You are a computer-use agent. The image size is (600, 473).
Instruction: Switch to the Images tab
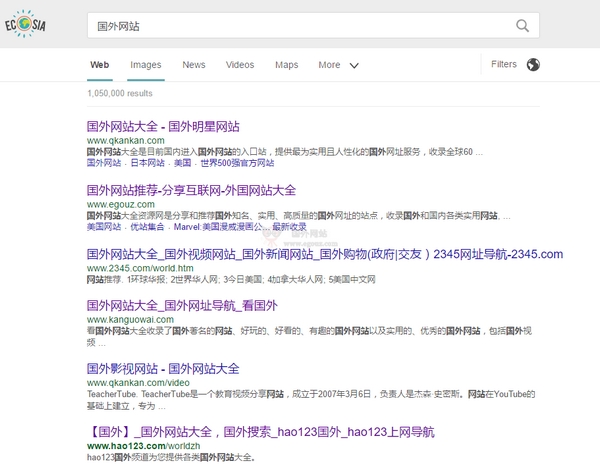[x=146, y=65]
